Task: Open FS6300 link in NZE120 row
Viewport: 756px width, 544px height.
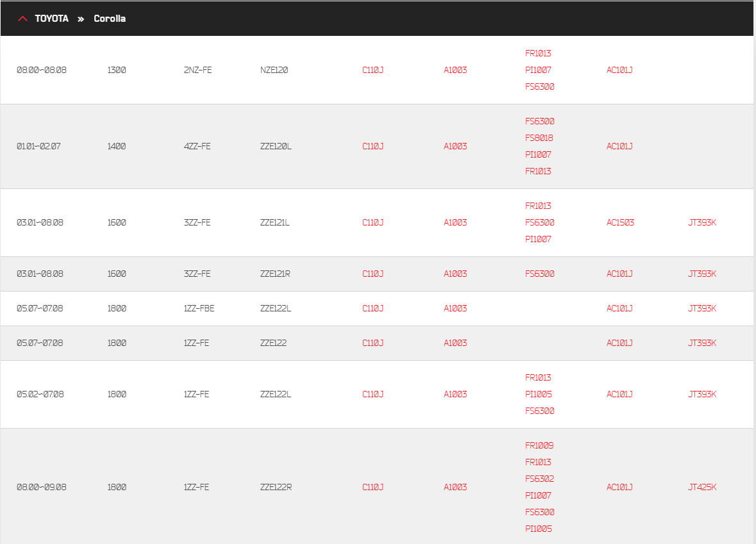Action: 539,87
